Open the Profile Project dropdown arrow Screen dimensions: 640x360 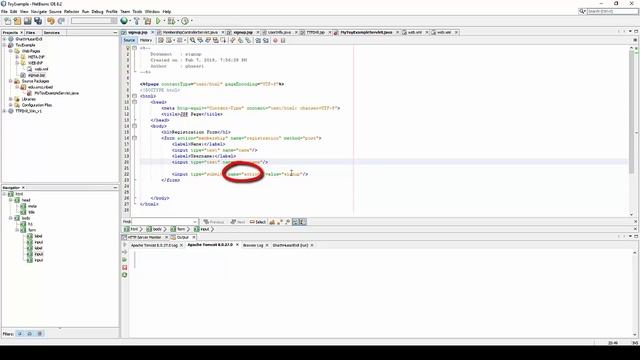(x=191, y=21)
